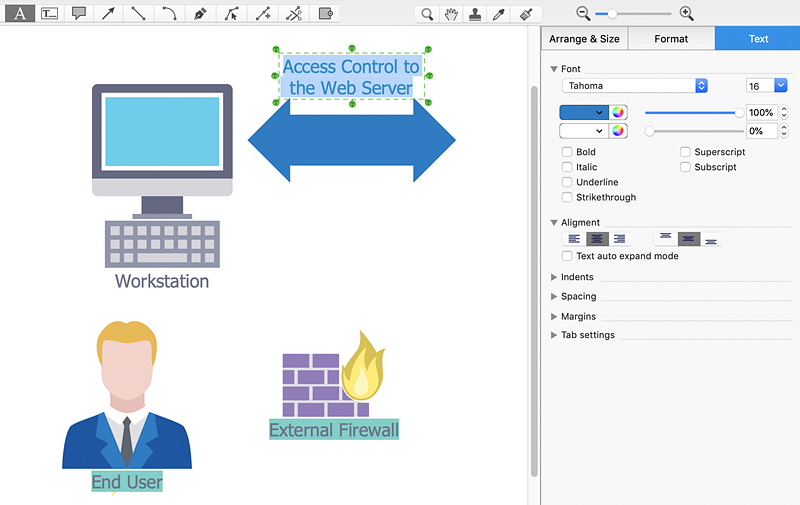Select the arrow line tool
Screen dimensions: 800x505
pos(108,13)
